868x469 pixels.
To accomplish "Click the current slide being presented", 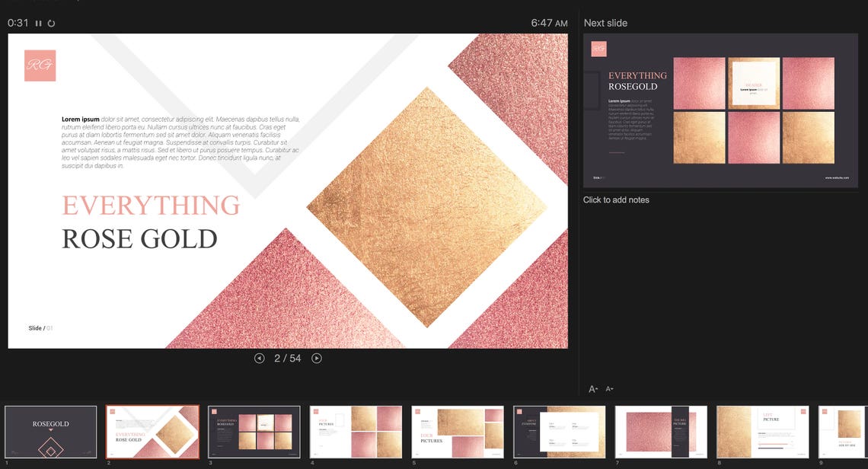I will [x=289, y=190].
